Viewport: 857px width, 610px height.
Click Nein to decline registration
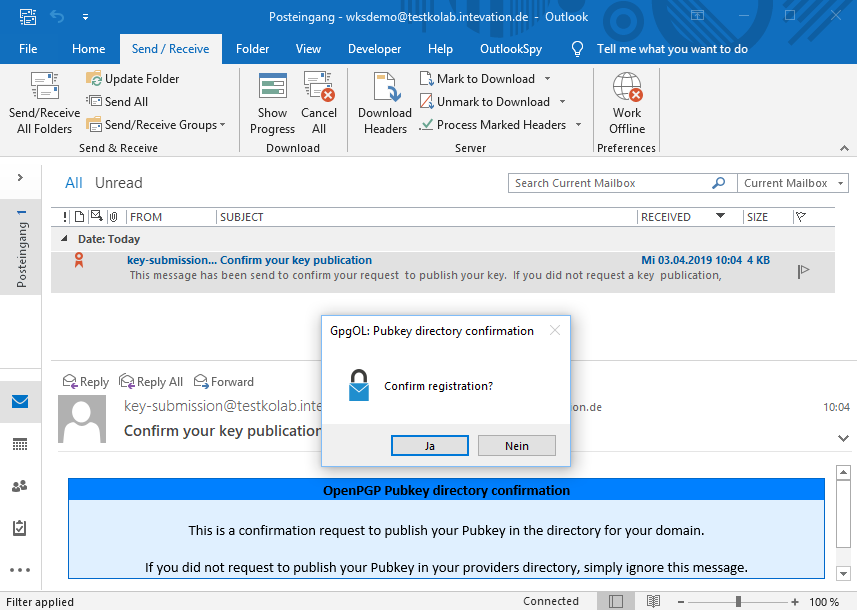pyautogui.click(x=516, y=446)
